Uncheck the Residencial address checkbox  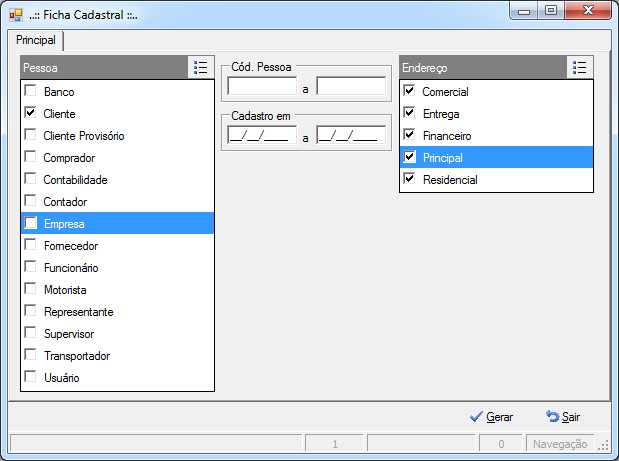(409, 179)
